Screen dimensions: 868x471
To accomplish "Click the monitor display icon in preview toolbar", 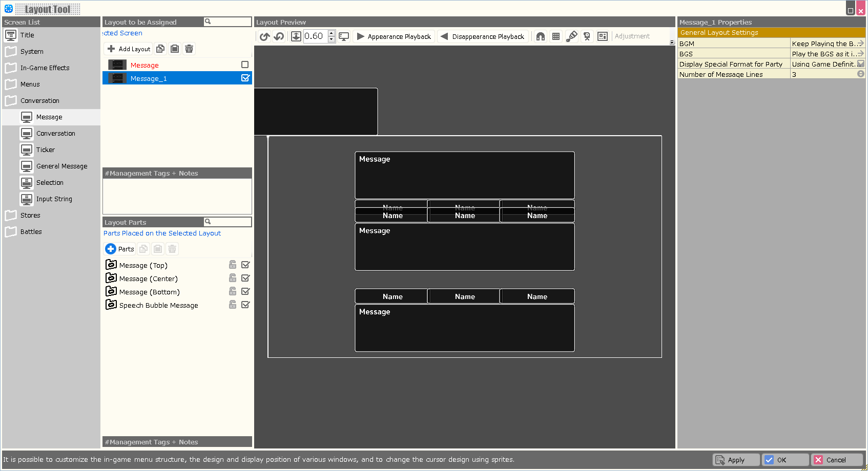I will [344, 36].
